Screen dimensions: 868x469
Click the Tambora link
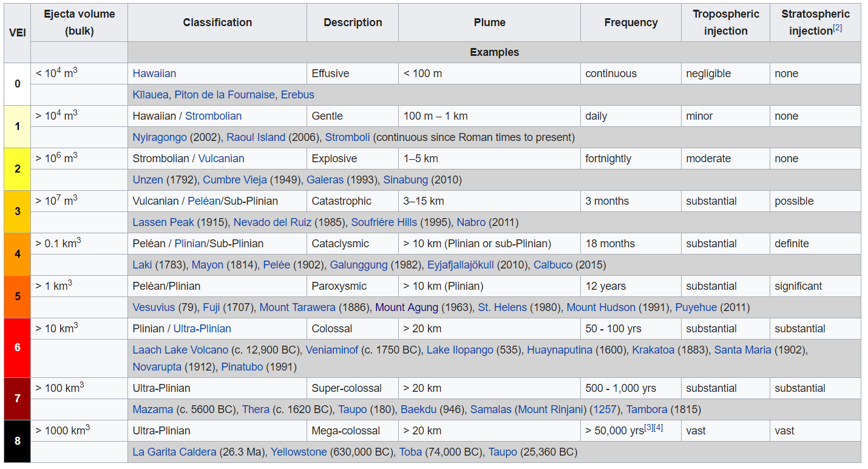[x=646, y=409]
